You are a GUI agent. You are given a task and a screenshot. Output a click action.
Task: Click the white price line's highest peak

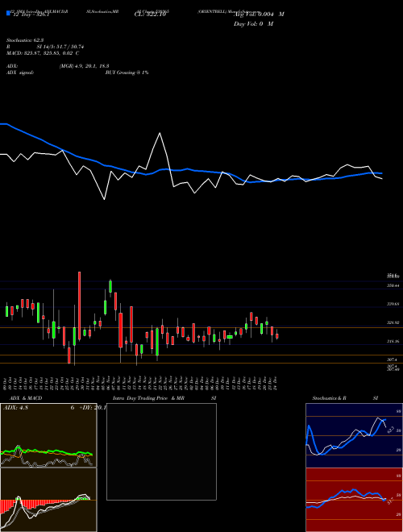[160, 133]
